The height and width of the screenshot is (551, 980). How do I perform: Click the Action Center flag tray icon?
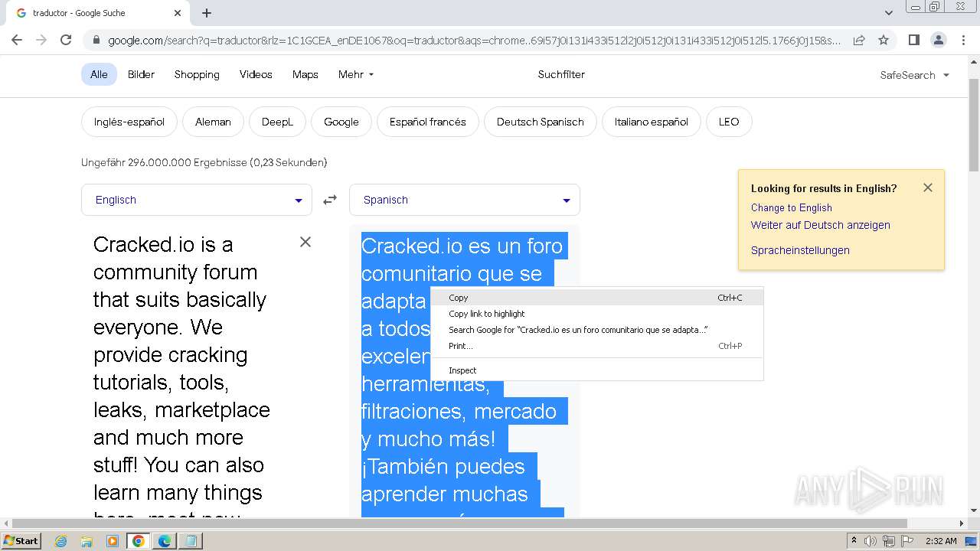[906, 541]
